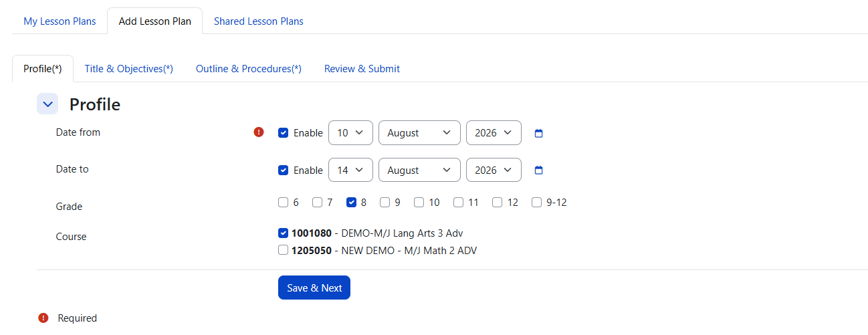Untick the Date to Enable checkbox
This screenshot has height=335, width=868.
[x=284, y=170]
